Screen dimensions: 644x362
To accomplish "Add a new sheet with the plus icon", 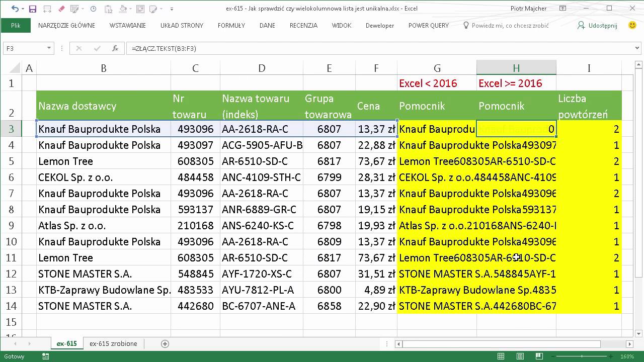I will (165, 344).
